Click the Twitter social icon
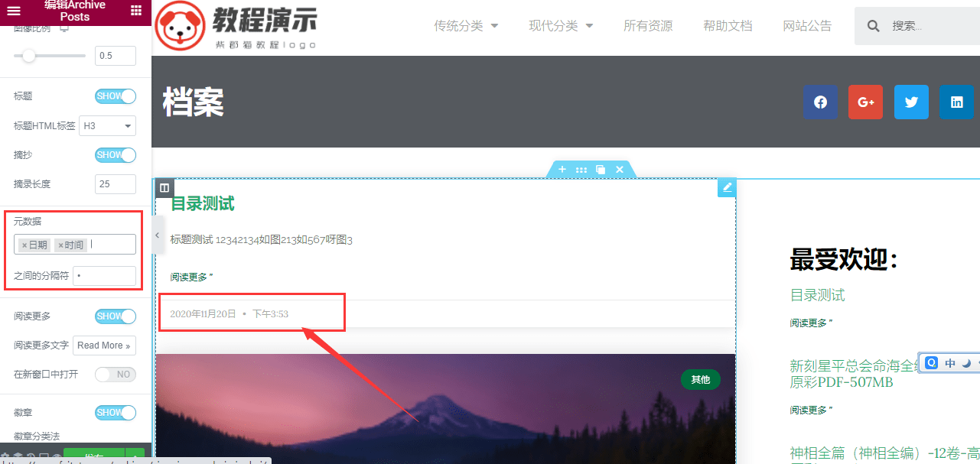 (910, 102)
